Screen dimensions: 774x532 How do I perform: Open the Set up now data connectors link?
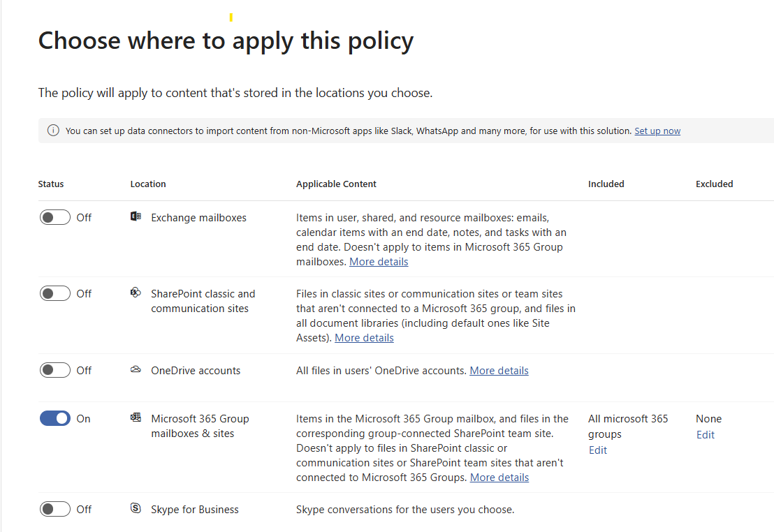[657, 131]
